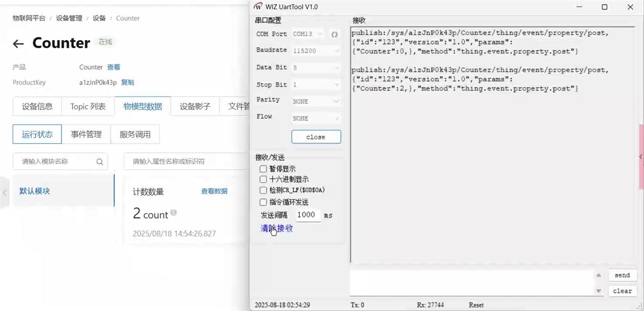
Task: Click the back arrow beside Counter title
Action: tap(18, 44)
